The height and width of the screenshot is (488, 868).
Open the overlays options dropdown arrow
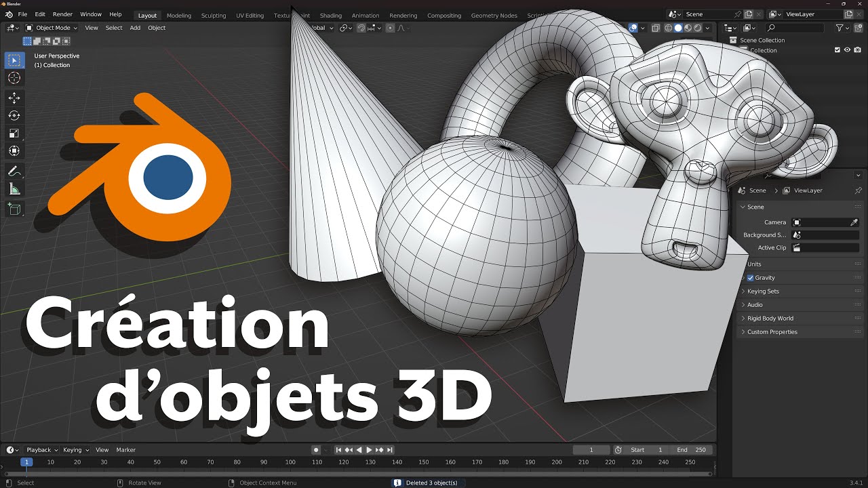(x=644, y=28)
